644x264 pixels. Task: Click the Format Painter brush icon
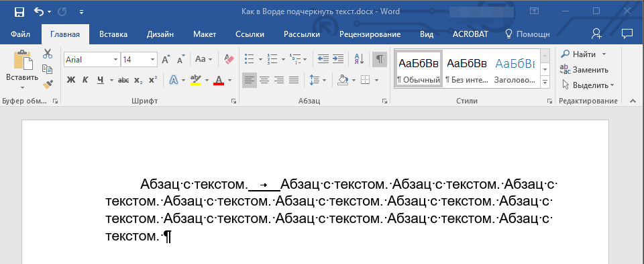tap(48, 84)
